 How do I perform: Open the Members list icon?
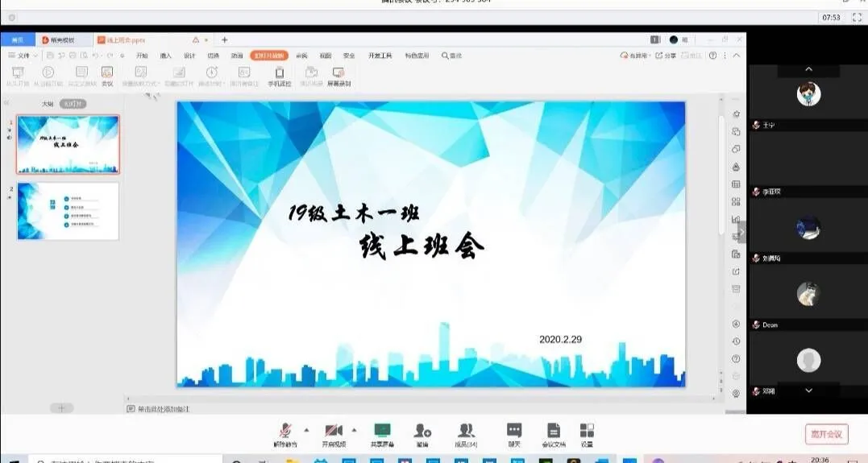tap(466, 432)
